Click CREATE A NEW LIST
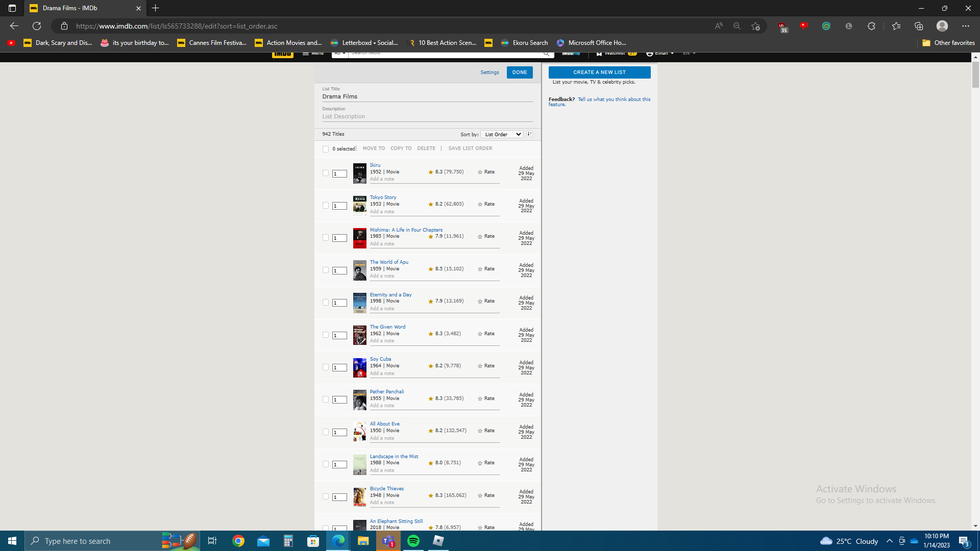Viewport: 980px width, 551px height. [x=599, y=72]
